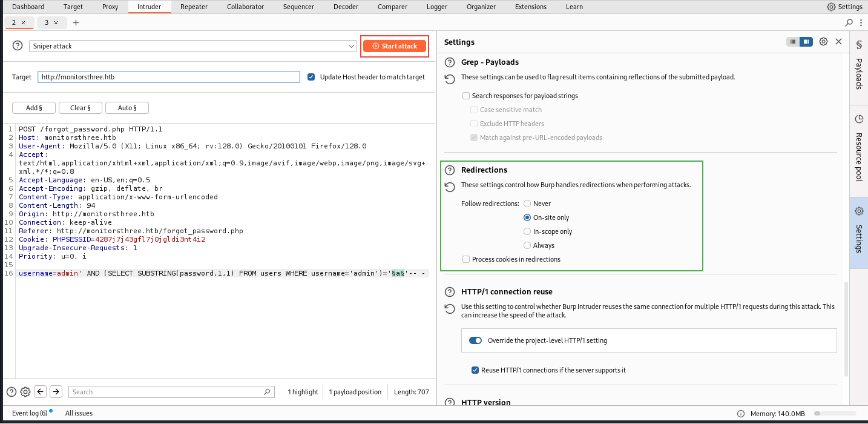Open the gear menu in the Settings panel header
The width and height of the screenshot is (868, 424).
click(x=823, y=42)
